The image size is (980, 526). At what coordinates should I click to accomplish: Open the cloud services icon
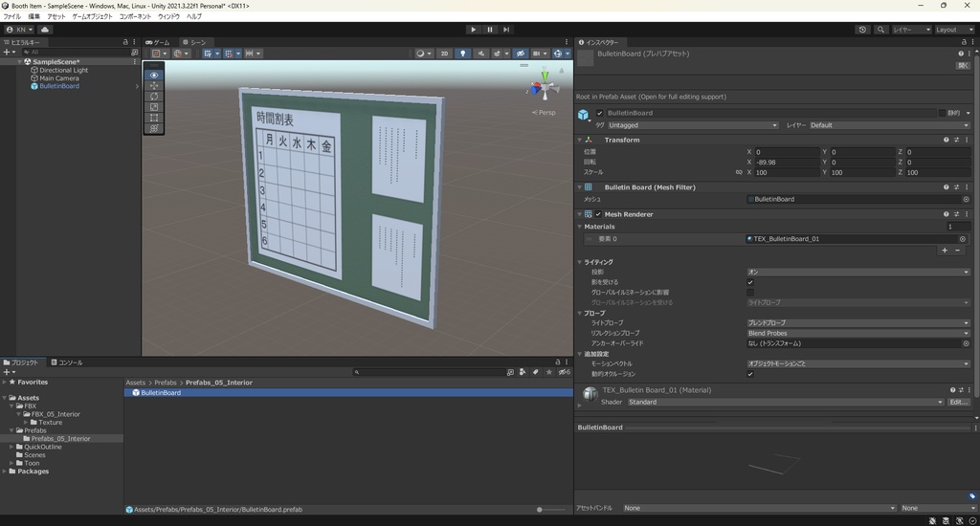pyautogui.click(x=45, y=30)
